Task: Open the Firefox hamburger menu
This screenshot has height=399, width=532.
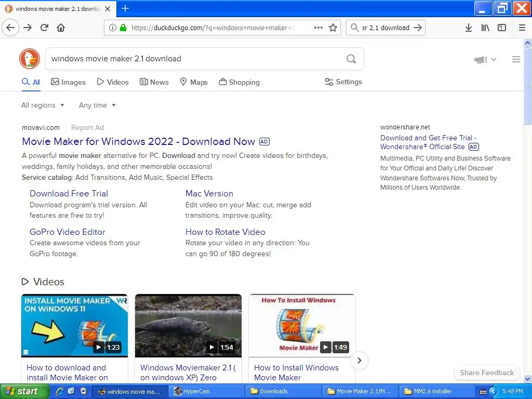Action: click(x=522, y=28)
